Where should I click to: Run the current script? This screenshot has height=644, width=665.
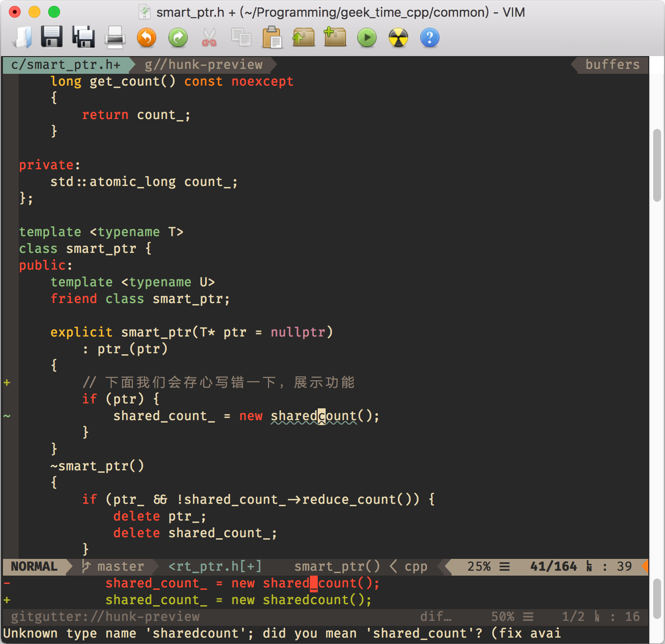tap(366, 37)
